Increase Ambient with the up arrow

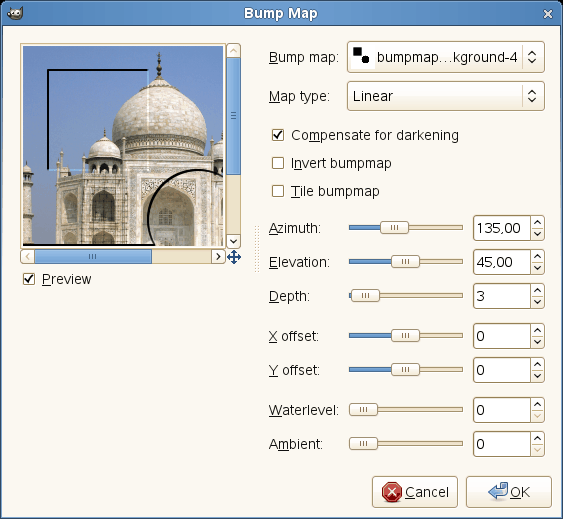coord(537,438)
